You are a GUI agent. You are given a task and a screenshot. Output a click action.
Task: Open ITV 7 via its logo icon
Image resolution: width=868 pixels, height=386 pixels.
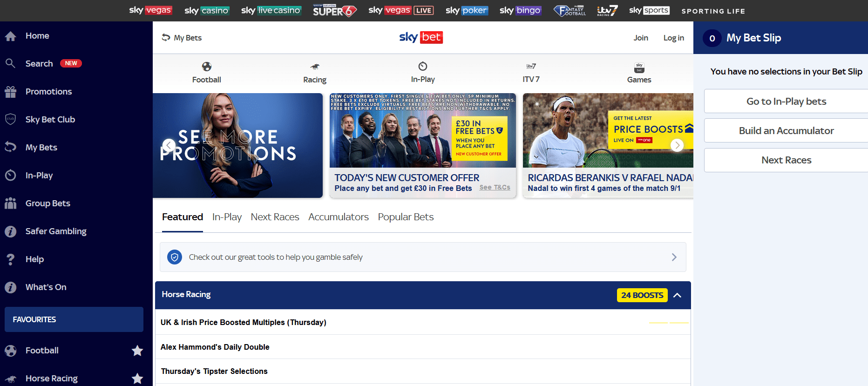(531, 66)
